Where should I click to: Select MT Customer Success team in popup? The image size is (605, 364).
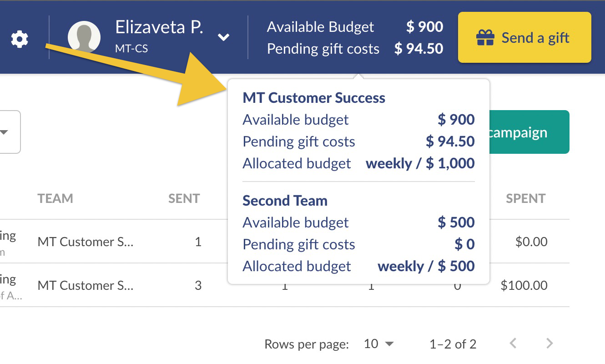314,98
